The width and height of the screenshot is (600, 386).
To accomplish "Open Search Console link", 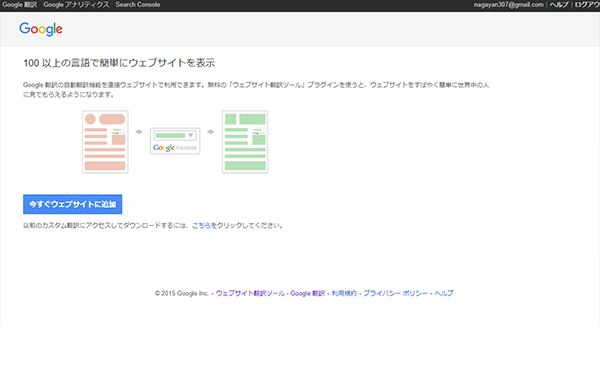I will 138,5.
